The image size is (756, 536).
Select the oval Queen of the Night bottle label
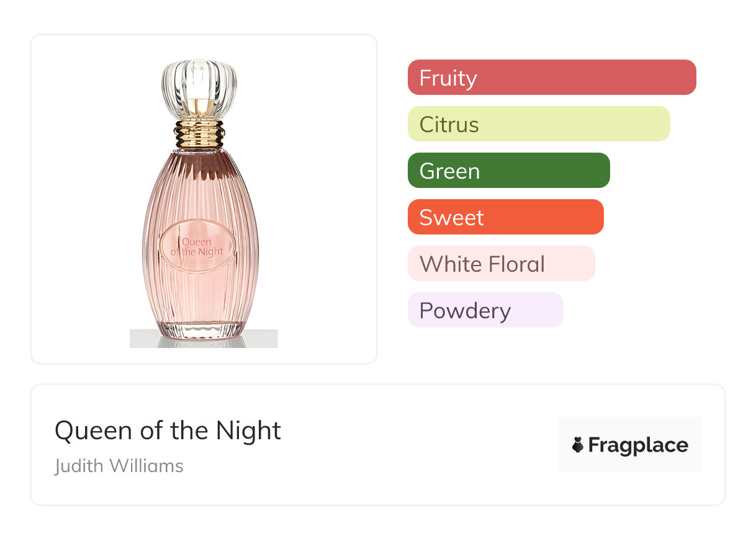[x=199, y=247]
